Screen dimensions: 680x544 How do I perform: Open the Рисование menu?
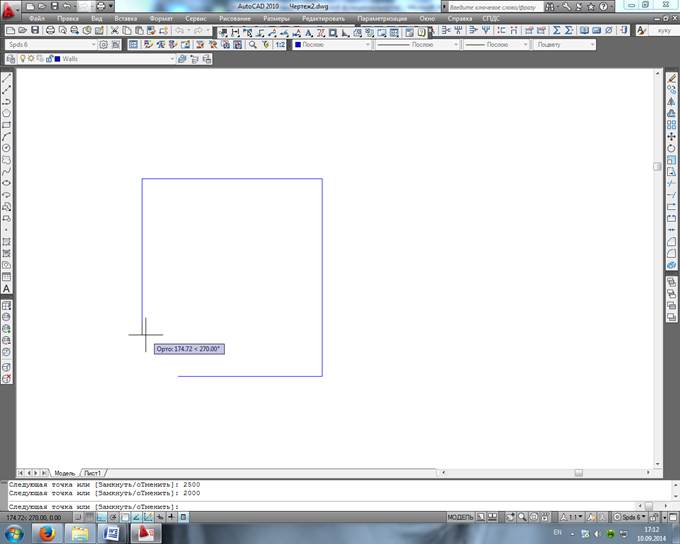click(235, 19)
